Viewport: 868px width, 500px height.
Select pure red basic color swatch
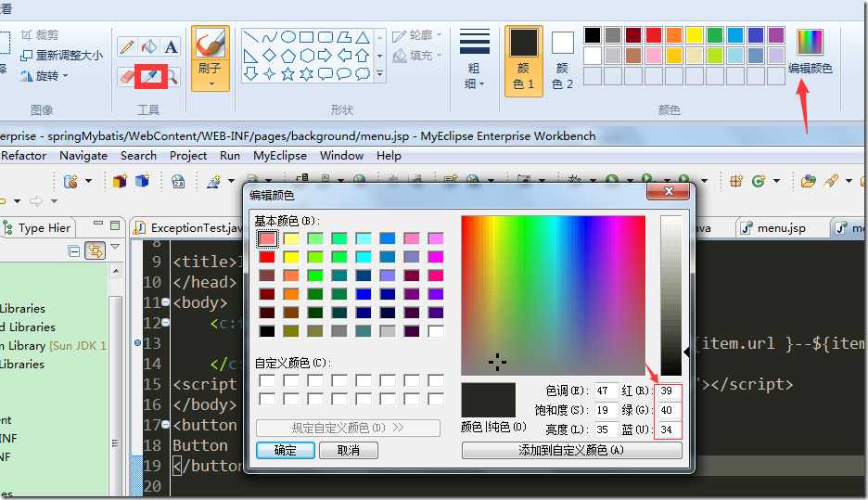point(267,257)
